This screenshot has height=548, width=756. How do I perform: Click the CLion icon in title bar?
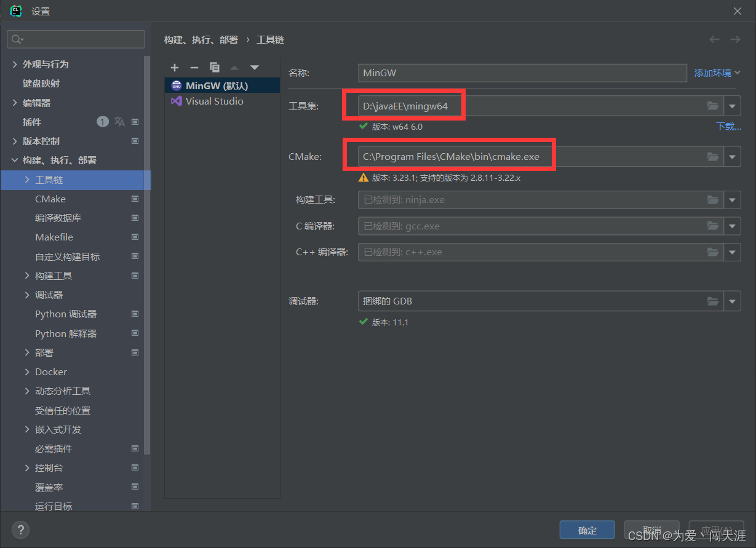[16, 10]
